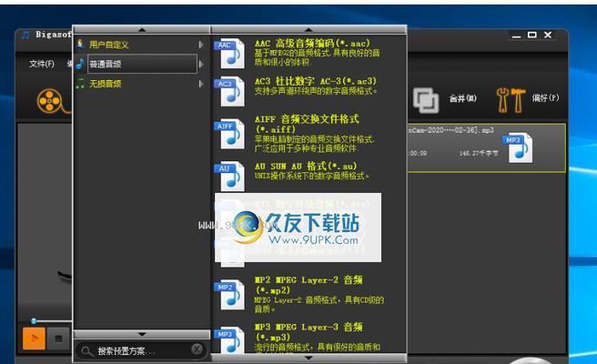This screenshot has width=597, height=364.
Task: Clear search with the X button
Action: (x=197, y=349)
